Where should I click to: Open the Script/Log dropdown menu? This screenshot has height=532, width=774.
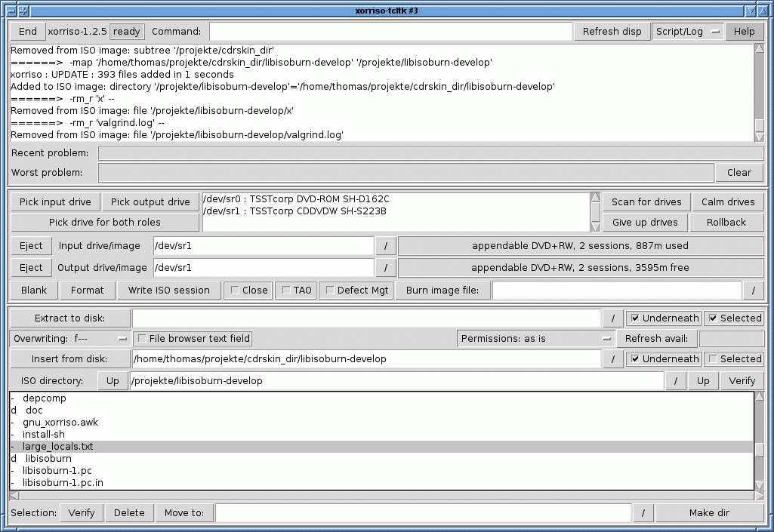point(688,32)
